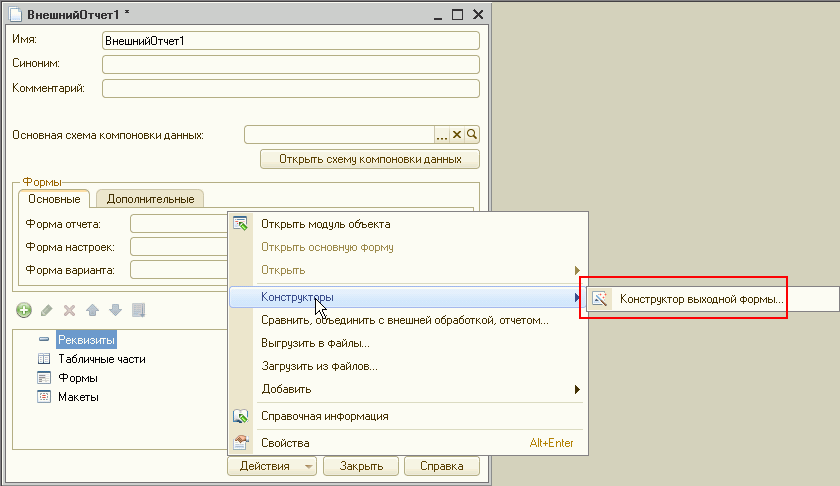Click arrow beside Открыть menu entry
The height and width of the screenshot is (486, 840).
[577, 270]
